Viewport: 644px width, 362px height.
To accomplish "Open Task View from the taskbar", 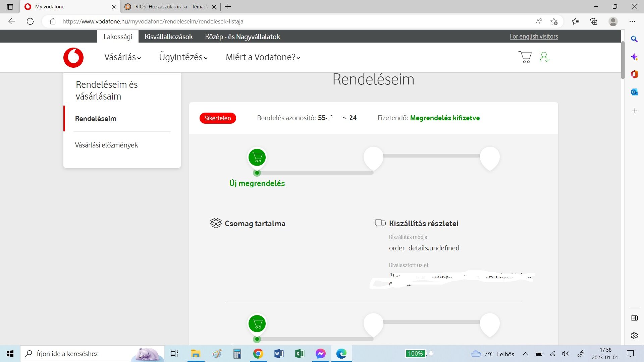I will (x=174, y=354).
